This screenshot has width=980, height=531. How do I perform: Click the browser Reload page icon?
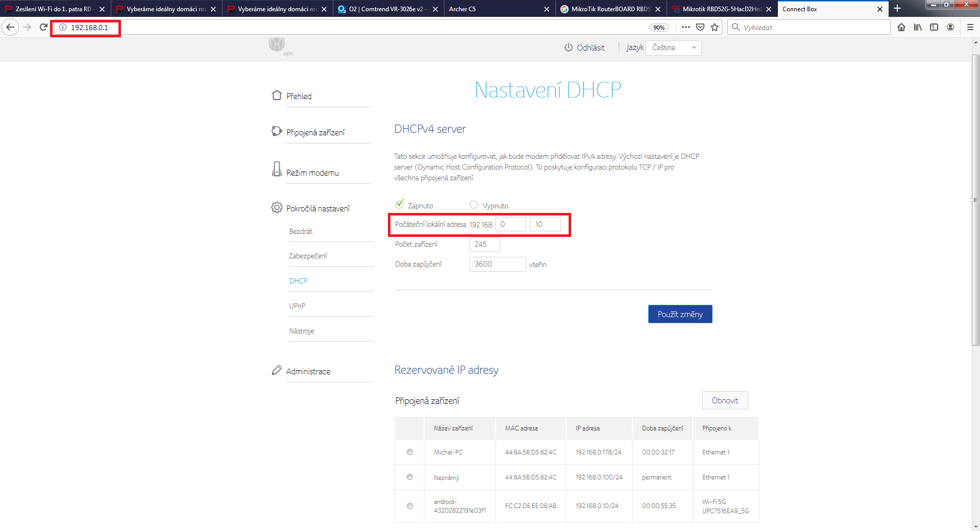tap(43, 27)
